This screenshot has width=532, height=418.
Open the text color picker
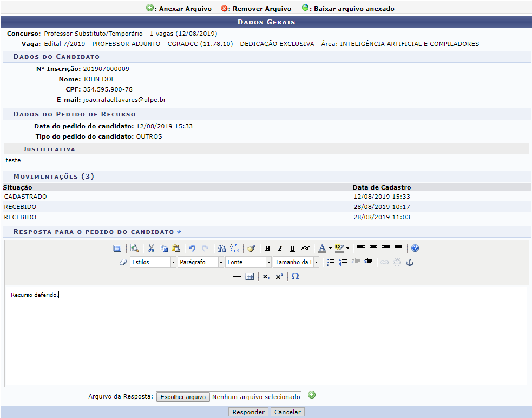[x=323, y=249]
